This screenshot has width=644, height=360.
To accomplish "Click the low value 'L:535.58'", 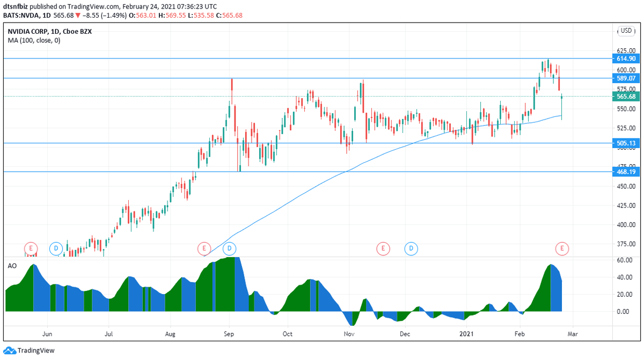I will tap(201, 15).
